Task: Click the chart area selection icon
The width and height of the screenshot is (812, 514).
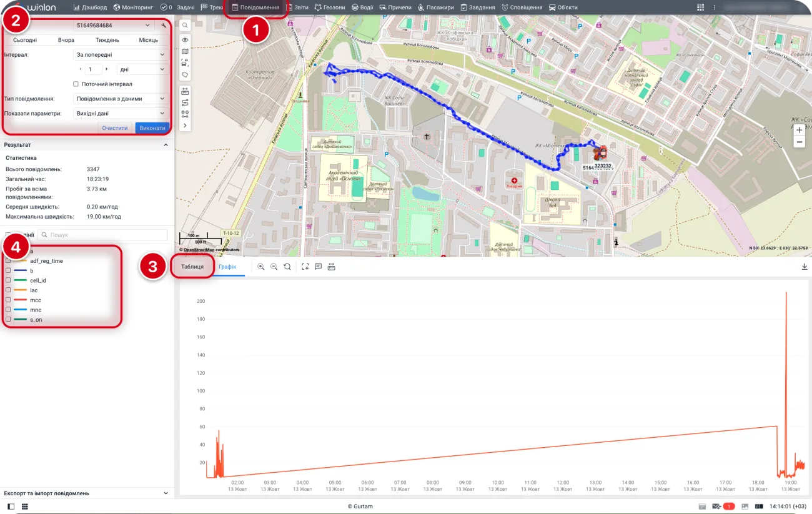Action: tap(305, 267)
